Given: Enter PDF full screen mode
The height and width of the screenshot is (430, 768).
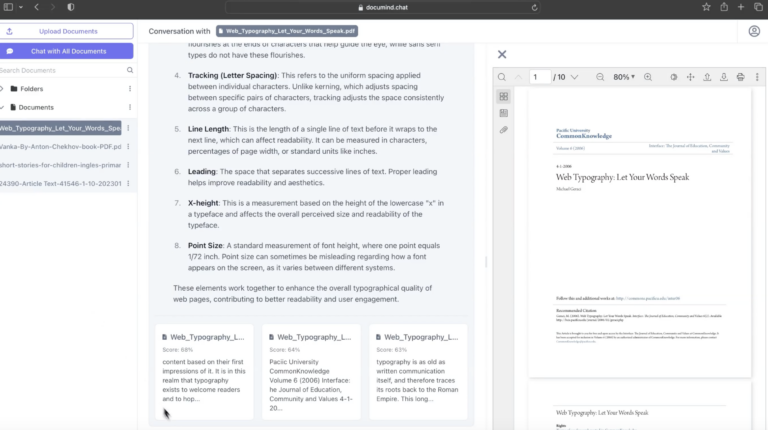Looking at the screenshot, I should (691, 77).
